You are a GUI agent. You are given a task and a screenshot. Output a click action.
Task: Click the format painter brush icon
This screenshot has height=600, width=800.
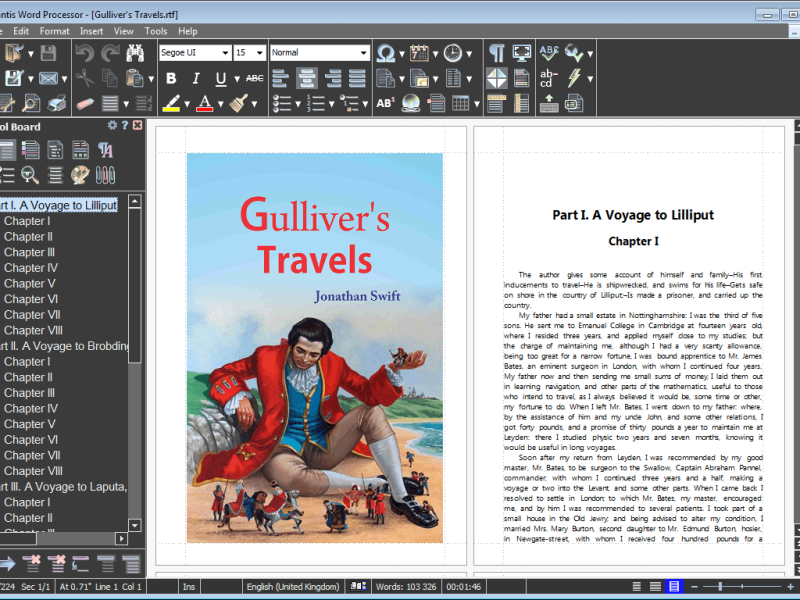click(238, 104)
